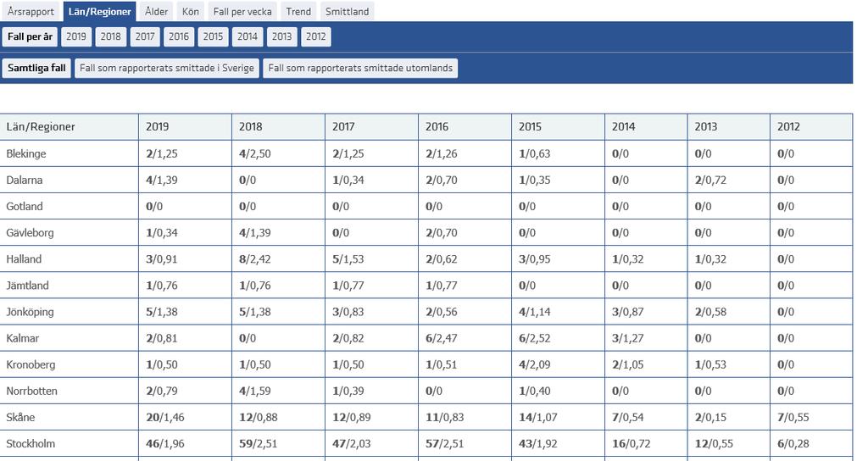Click Stockholm 2017 value 47/2,03
Screen dimensions: 868x461
(352, 443)
